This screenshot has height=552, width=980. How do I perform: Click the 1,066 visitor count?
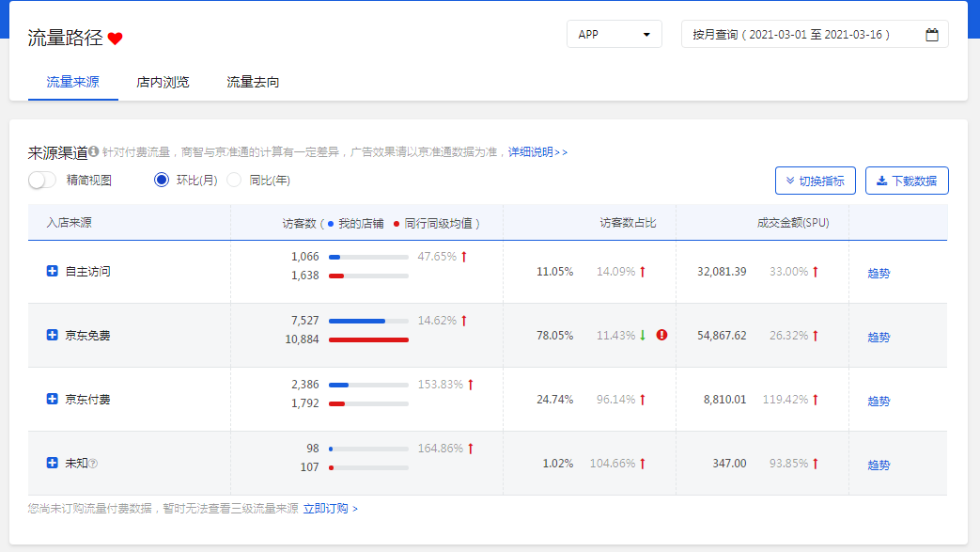pos(305,257)
